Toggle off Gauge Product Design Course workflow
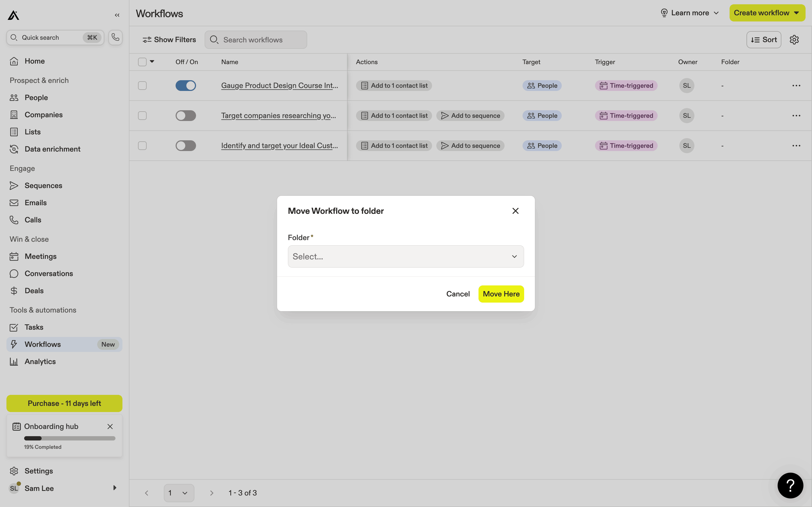The height and width of the screenshot is (507, 812). (186, 86)
